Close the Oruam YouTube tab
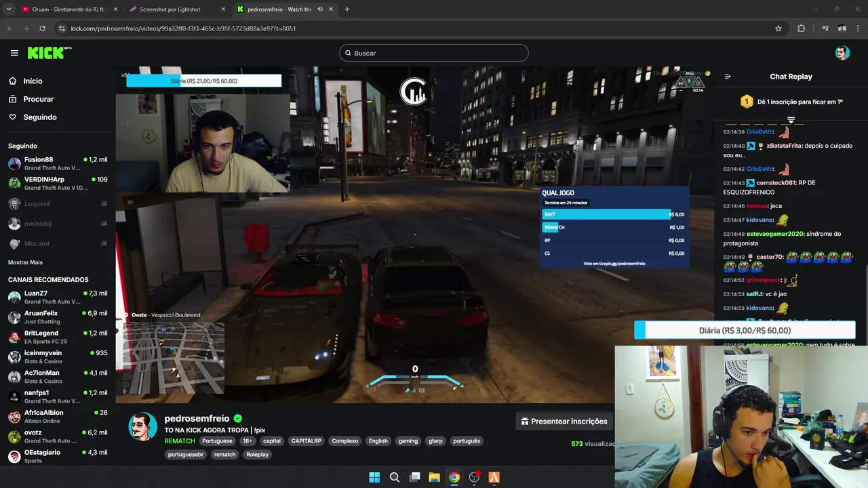The height and width of the screenshot is (488, 868). (x=115, y=9)
